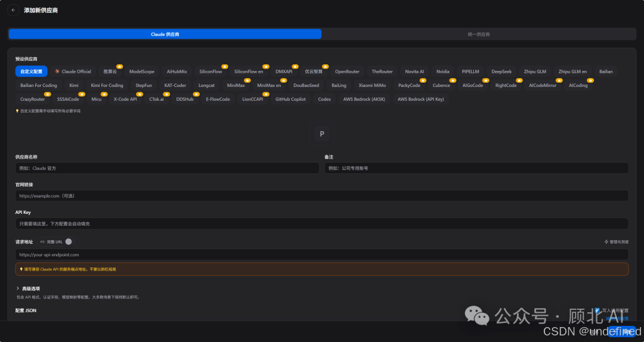Screen dimensions: 644x342
Task: Select the MiniMax en preset
Action: [x=269, y=85]
